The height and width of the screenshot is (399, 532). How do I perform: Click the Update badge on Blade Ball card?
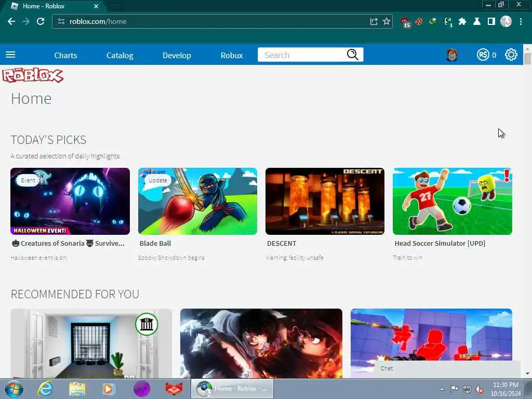click(x=157, y=180)
